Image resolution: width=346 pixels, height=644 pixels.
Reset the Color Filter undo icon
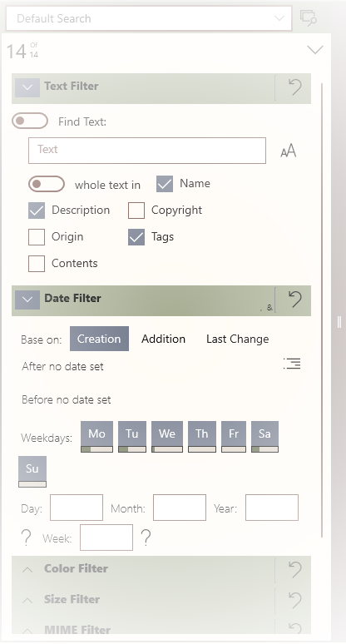pyautogui.click(x=294, y=570)
